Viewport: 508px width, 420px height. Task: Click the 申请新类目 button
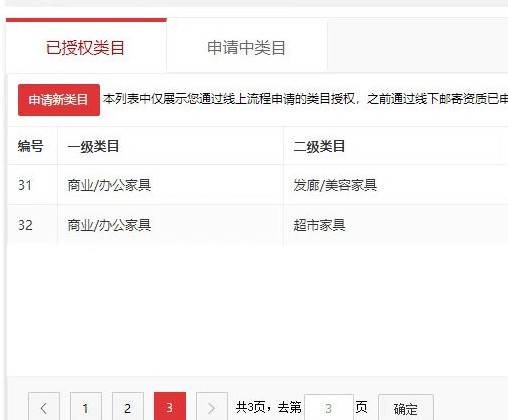point(59,100)
